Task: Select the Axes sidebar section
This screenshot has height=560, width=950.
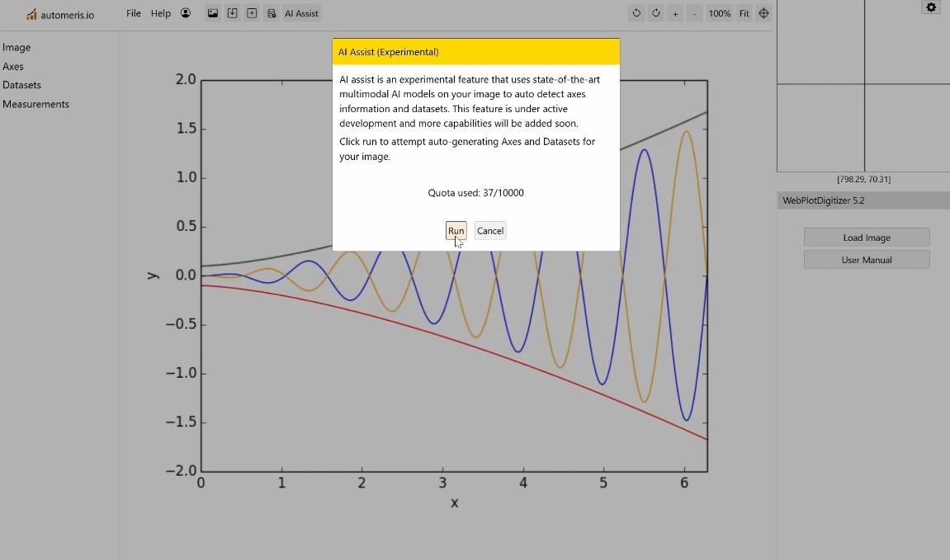Action: 13,66
